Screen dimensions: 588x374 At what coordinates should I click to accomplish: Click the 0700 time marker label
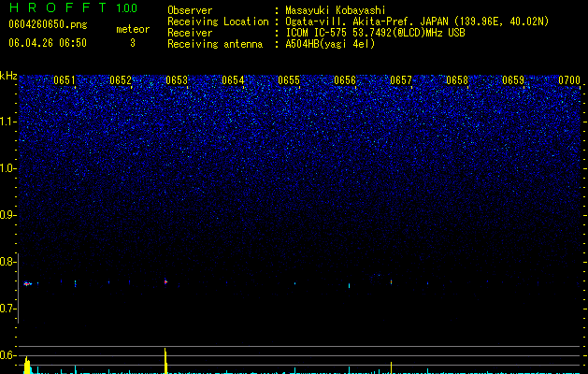tap(569, 80)
